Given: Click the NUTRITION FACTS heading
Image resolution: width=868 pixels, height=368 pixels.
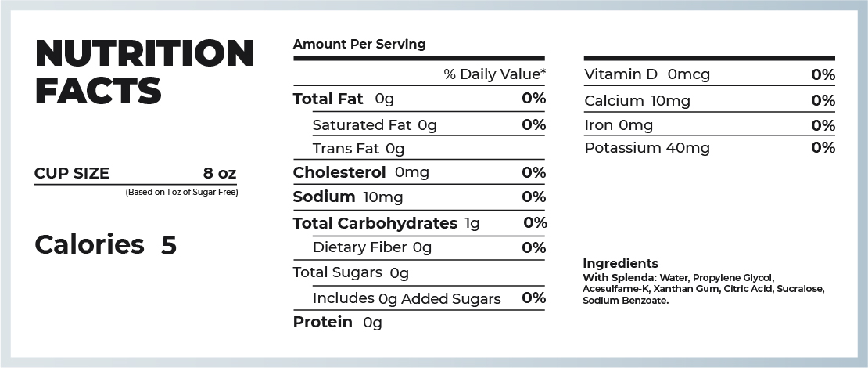Looking at the screenshot, I should (144, 71).
